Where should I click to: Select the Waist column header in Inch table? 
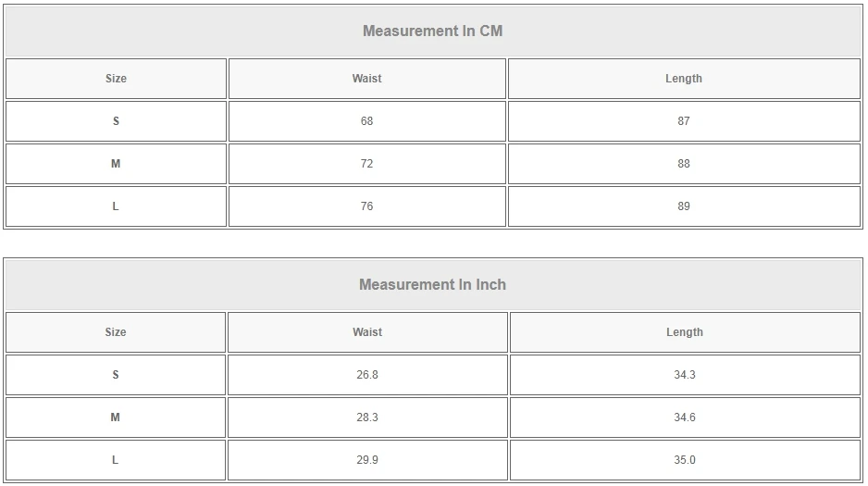tap(367, 332)
